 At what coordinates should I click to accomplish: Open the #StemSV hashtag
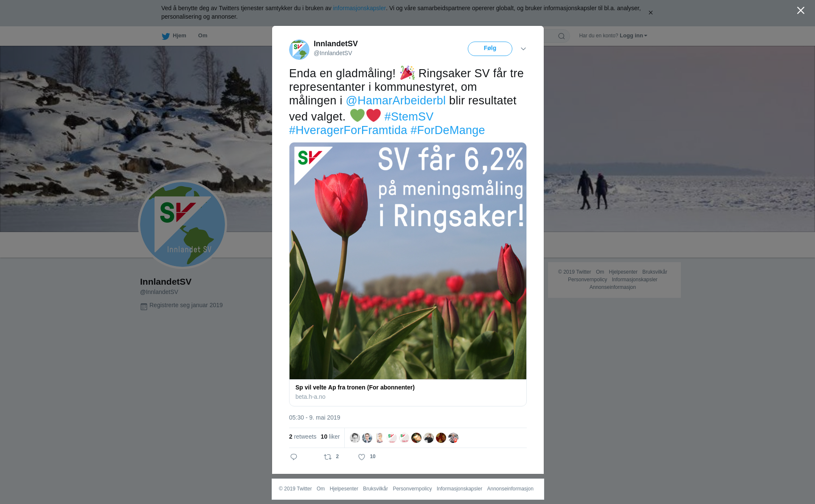(409, 117)
